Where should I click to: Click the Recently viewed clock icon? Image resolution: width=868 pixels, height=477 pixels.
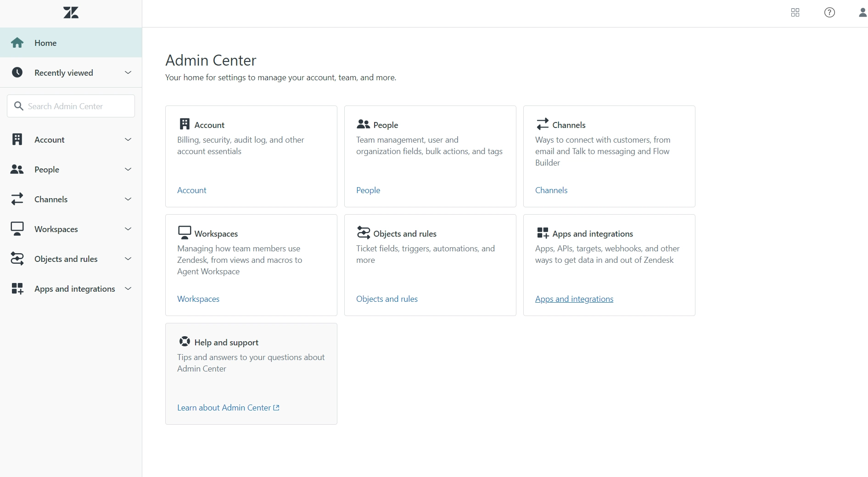click(17, 72)
